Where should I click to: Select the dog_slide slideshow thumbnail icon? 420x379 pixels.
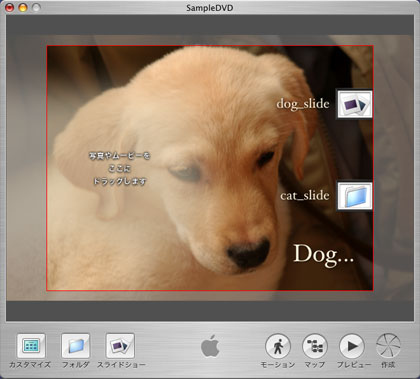(354, 104)
